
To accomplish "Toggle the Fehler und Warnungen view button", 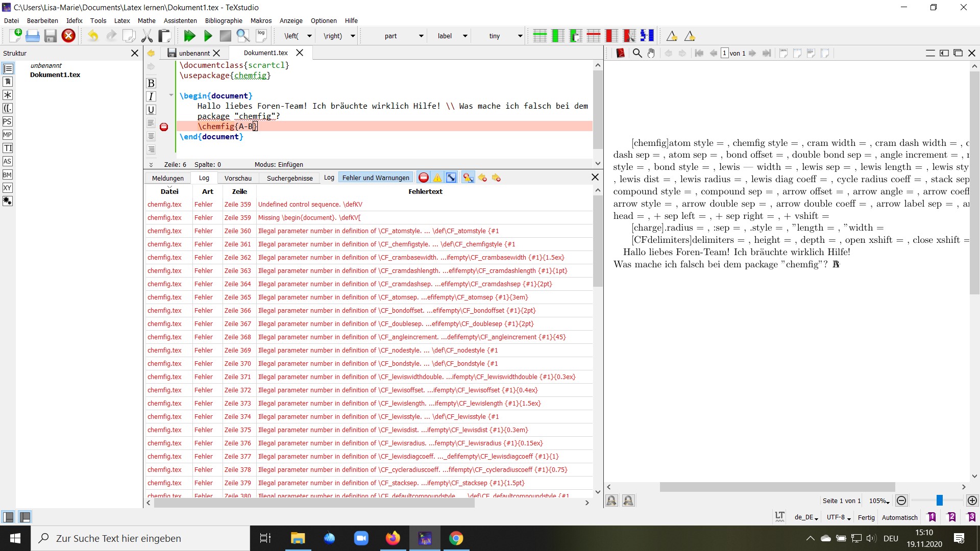I will (x=376, y=178).
